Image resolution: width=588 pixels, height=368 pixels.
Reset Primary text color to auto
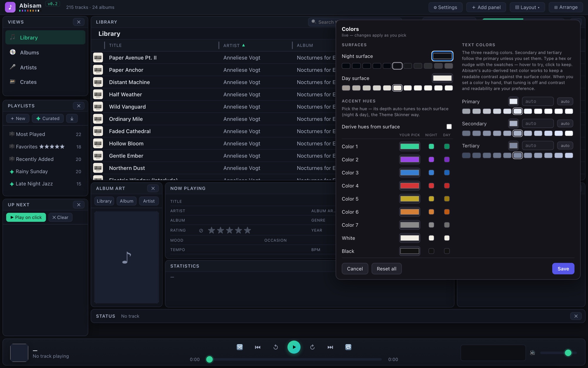[565, 101]
